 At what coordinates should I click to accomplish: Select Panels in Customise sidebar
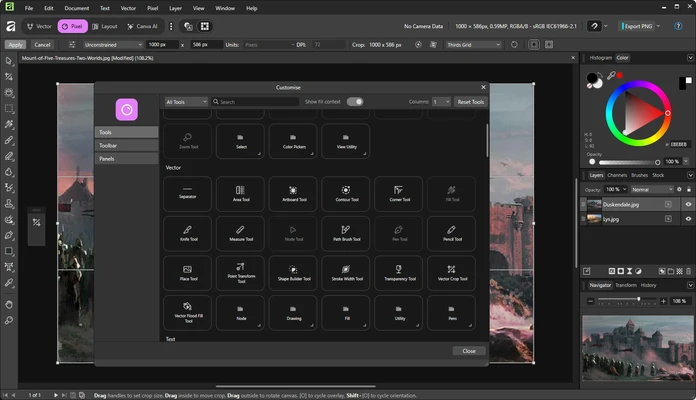click(127, 158)
